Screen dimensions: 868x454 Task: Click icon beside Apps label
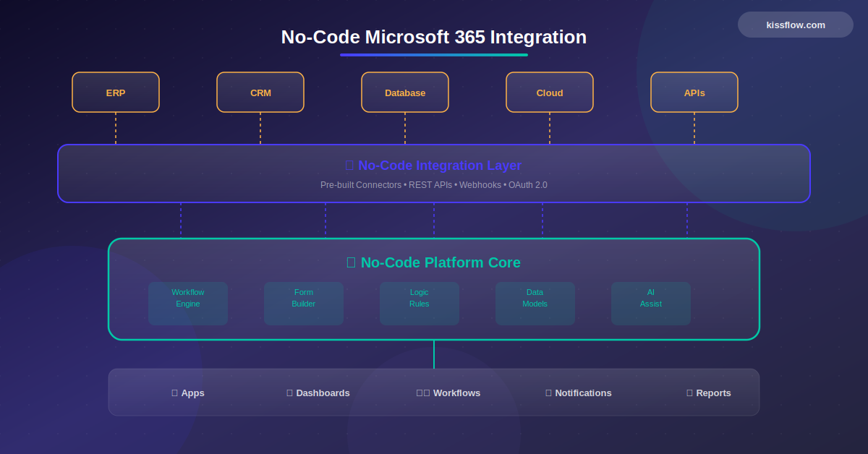(x=174, y=393)
